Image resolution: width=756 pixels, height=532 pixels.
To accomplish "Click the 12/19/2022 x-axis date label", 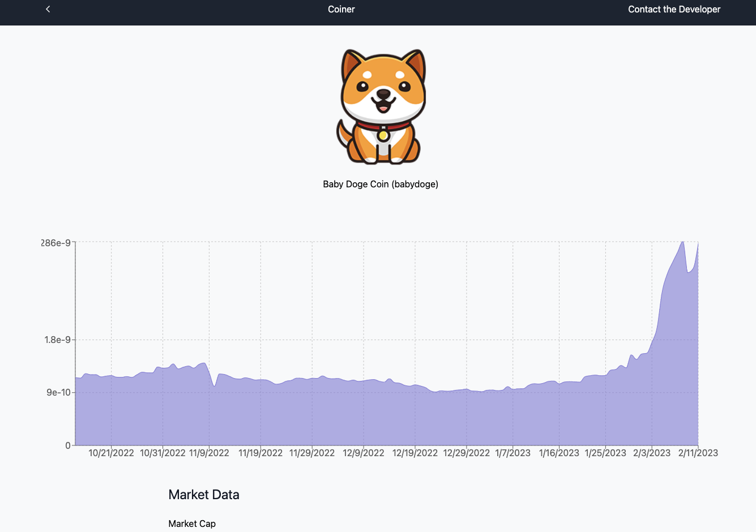I will [x=415, y=453].
